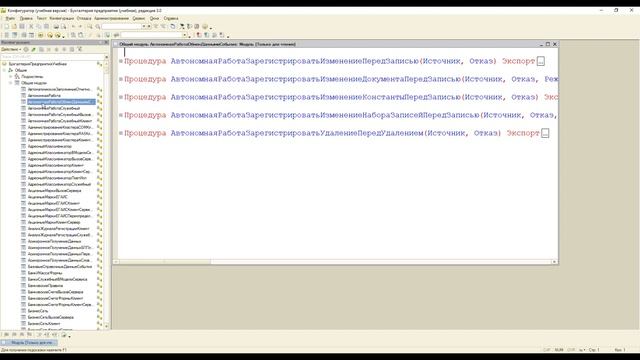Image resolution: width=640 pixels, height=360 pixels.
Task: Click the configuration tree search field
Action: coord(52,57)
